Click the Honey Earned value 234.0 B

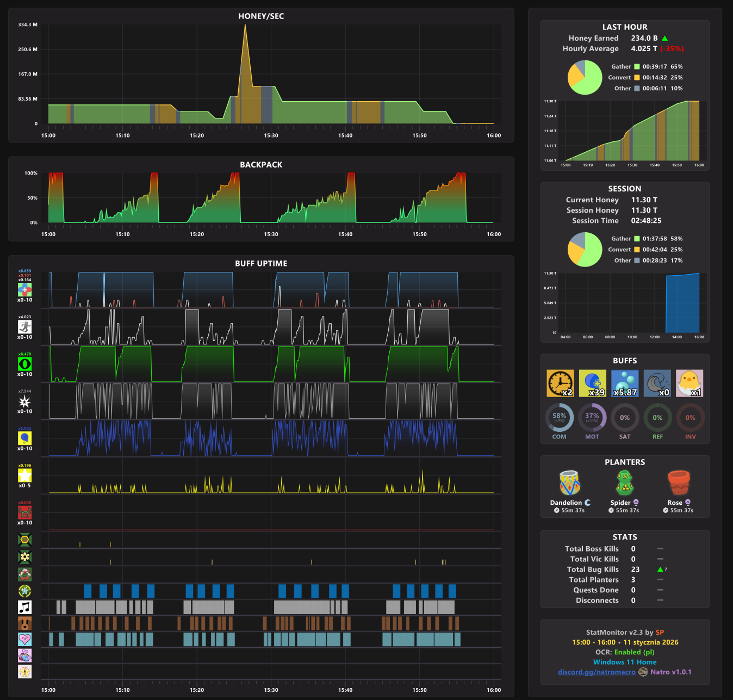tap(644, 38)
